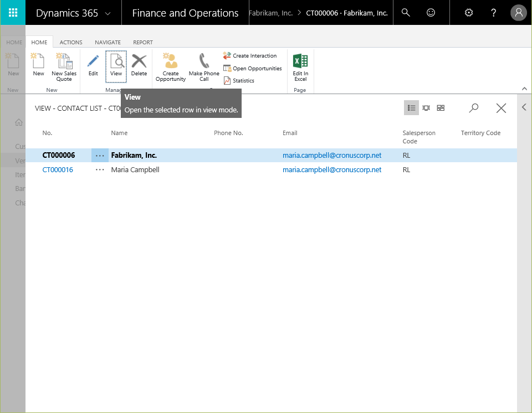Viewport: 532px width, 413px height.
Task: Sort by Territory Code column header
Action: 480,133
